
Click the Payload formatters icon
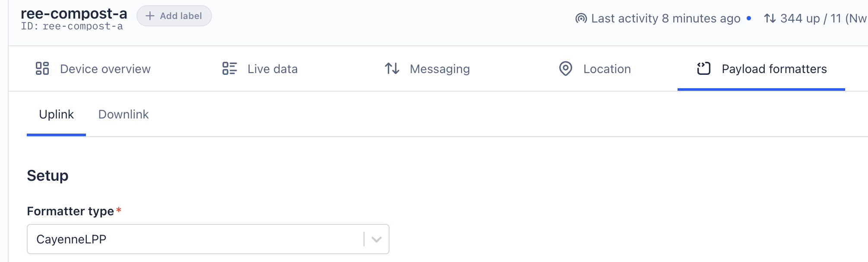point(703,69)
